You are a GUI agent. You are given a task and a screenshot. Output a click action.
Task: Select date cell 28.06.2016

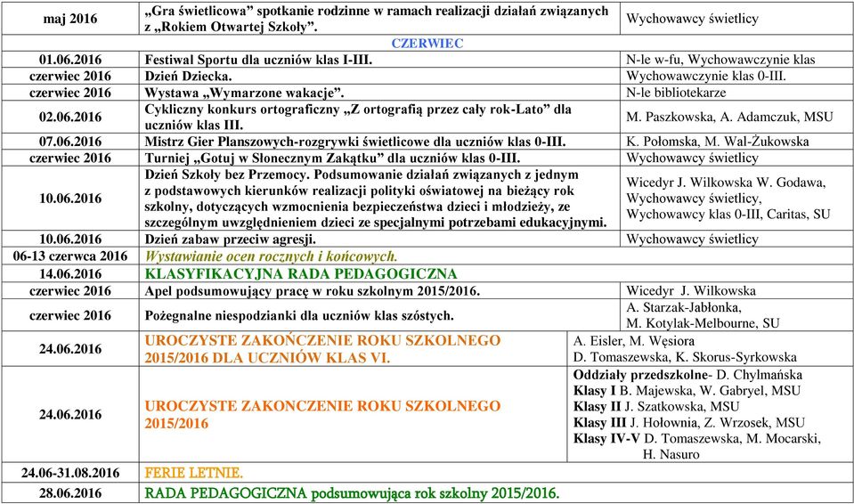tap(70, 493)
